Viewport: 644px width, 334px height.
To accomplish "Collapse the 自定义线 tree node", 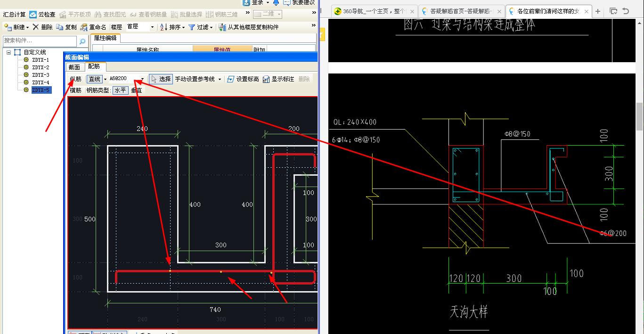I will point(8,52).
